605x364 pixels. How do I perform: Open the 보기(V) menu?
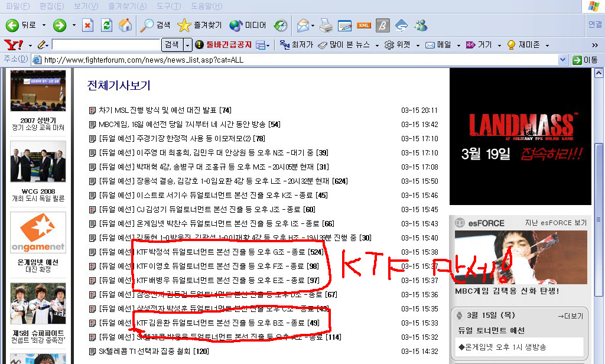click(x=86, y=6)
